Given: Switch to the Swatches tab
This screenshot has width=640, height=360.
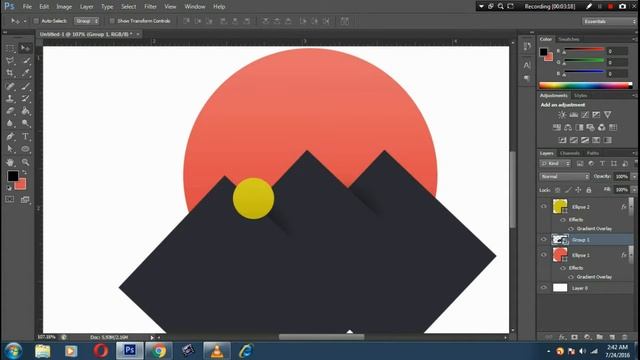Looking at the screenshot, I should click(569, 39).
